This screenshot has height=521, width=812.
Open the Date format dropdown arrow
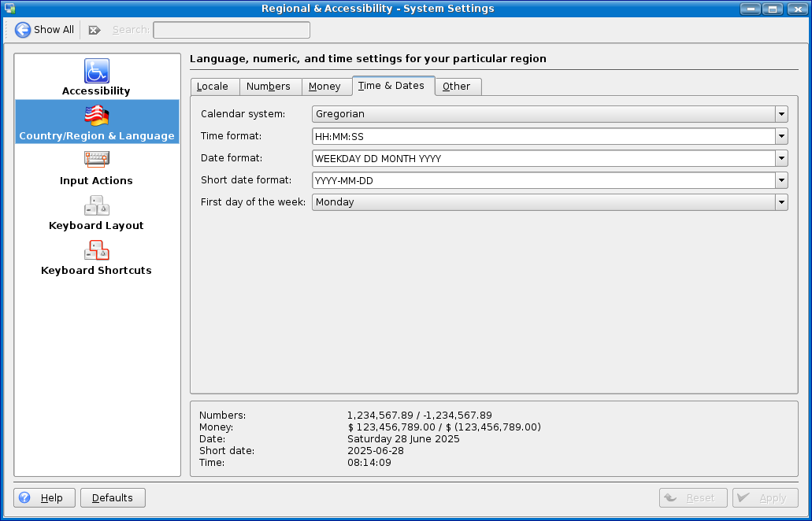click(x=781, y=158)
